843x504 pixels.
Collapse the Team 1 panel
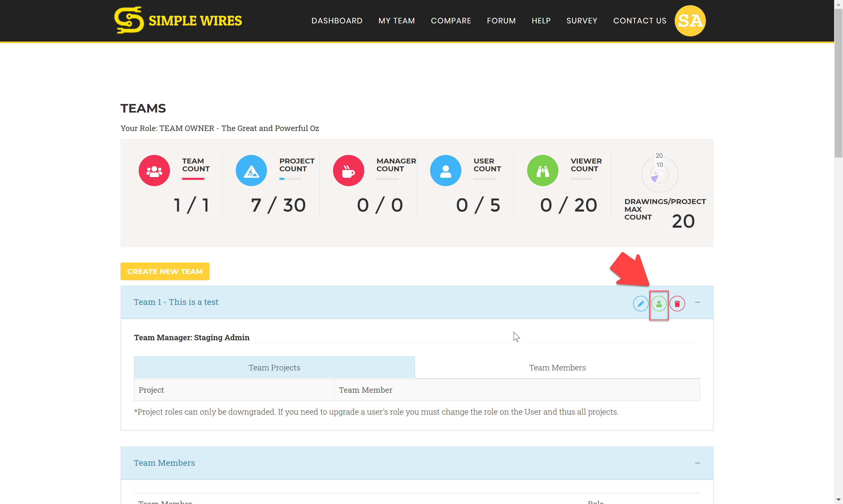(698, 302)
